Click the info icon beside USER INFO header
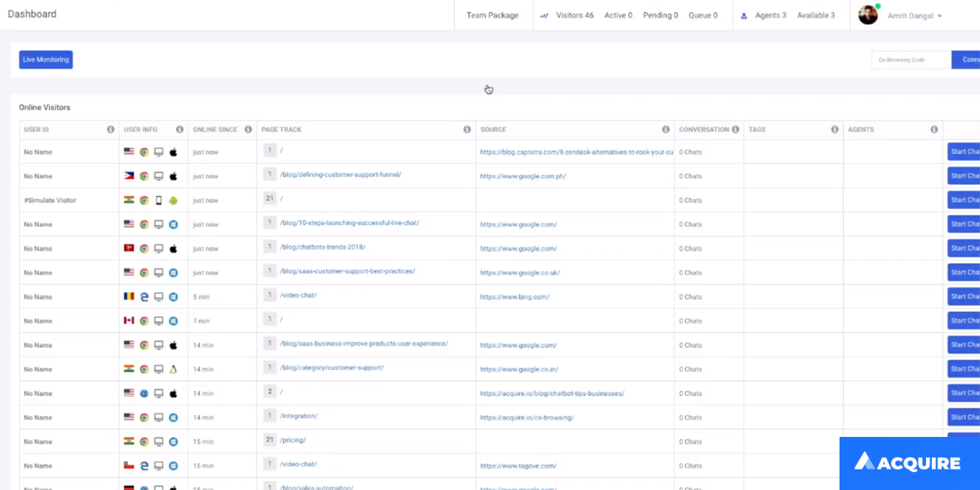 180,129
